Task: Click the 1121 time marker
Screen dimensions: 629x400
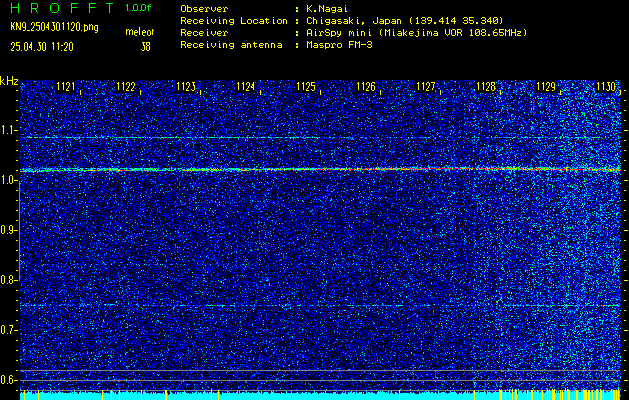Action: [x=65, y=87]
